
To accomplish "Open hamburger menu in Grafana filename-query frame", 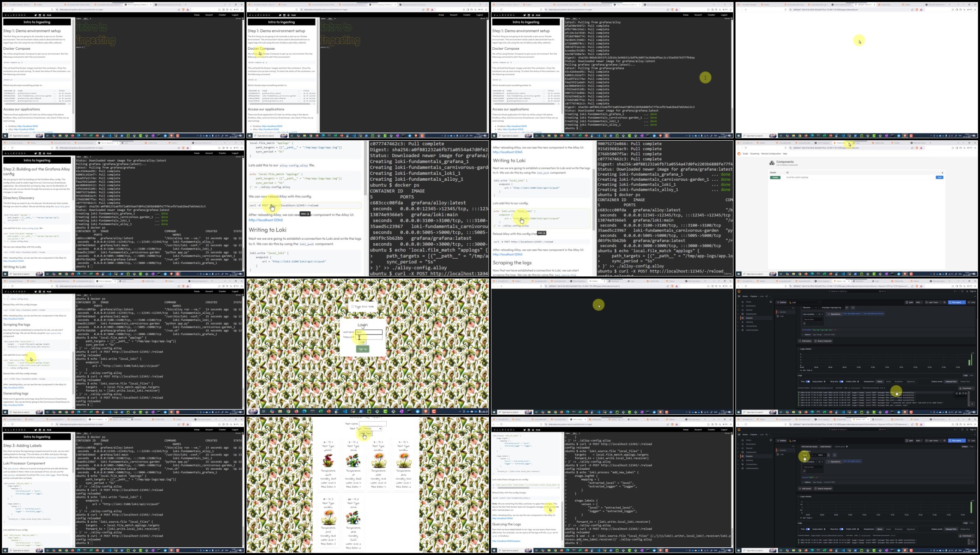I will click(739, 296).
